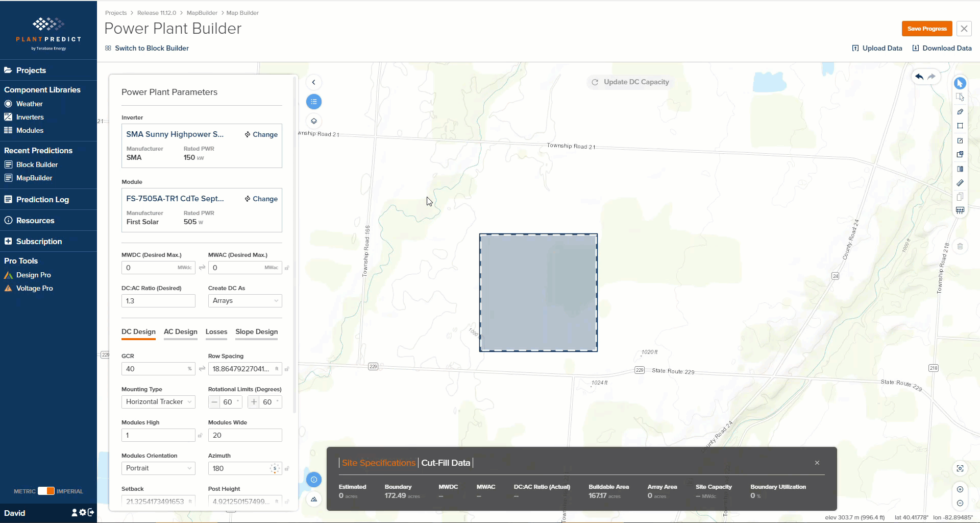The image size is (980, 523).
Task: Redo the map action
Action: (x=932, y=77)
